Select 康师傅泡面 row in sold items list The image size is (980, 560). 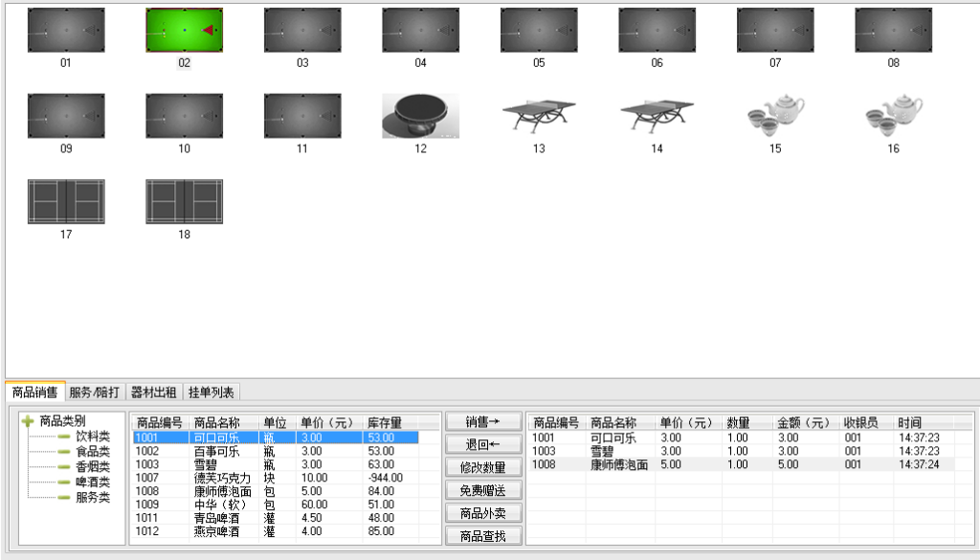(x=618, y=464)
